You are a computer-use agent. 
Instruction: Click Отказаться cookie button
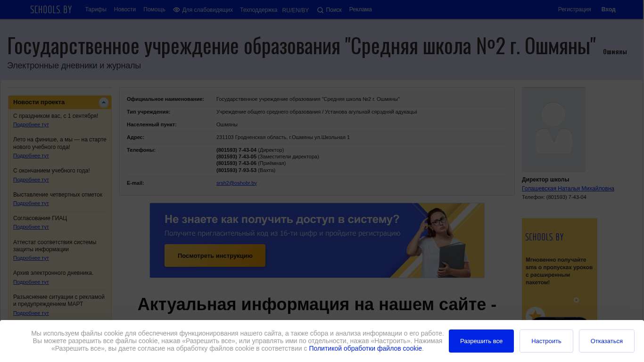coord(607,341)
